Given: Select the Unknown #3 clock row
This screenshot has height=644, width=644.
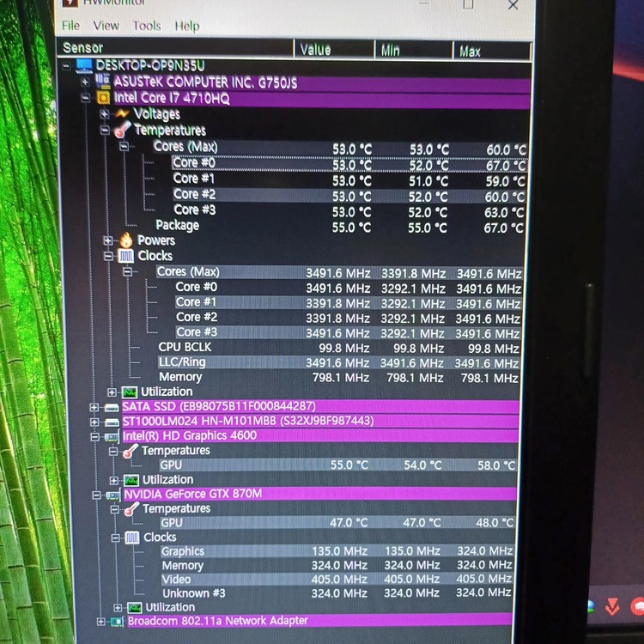Looking at the screenshot, I should point(337,593).
